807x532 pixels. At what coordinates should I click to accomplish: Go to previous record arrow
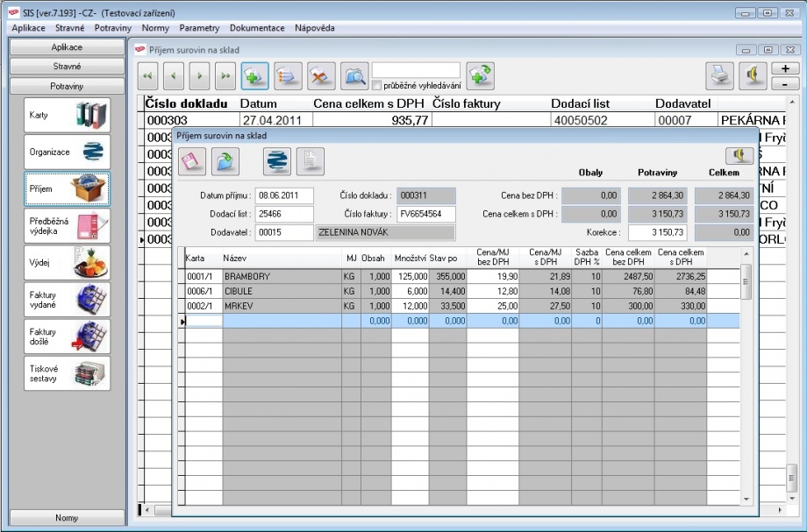tap(174, 76)
